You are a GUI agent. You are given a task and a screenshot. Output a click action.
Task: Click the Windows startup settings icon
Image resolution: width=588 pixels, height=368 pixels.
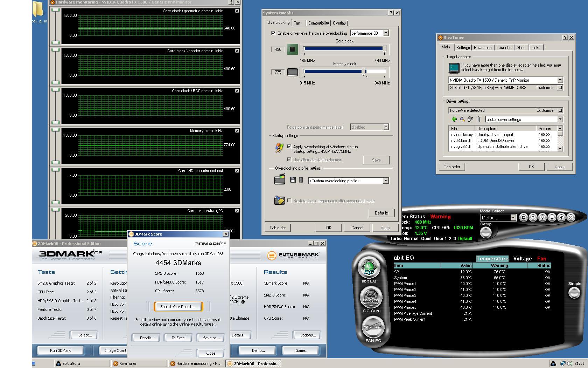(x=279, y=148)
